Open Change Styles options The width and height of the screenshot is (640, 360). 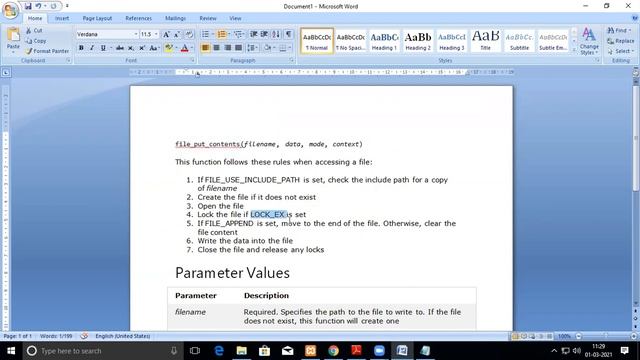(589, 41)
